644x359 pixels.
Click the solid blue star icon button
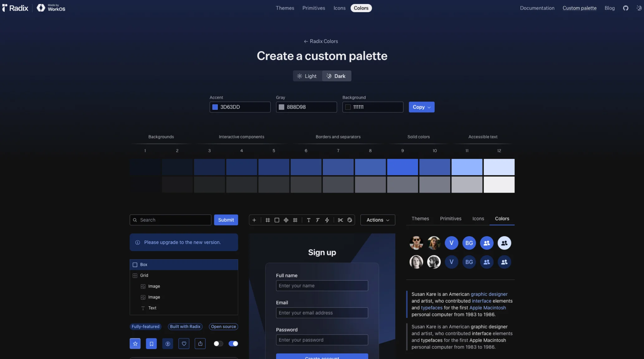135,343
